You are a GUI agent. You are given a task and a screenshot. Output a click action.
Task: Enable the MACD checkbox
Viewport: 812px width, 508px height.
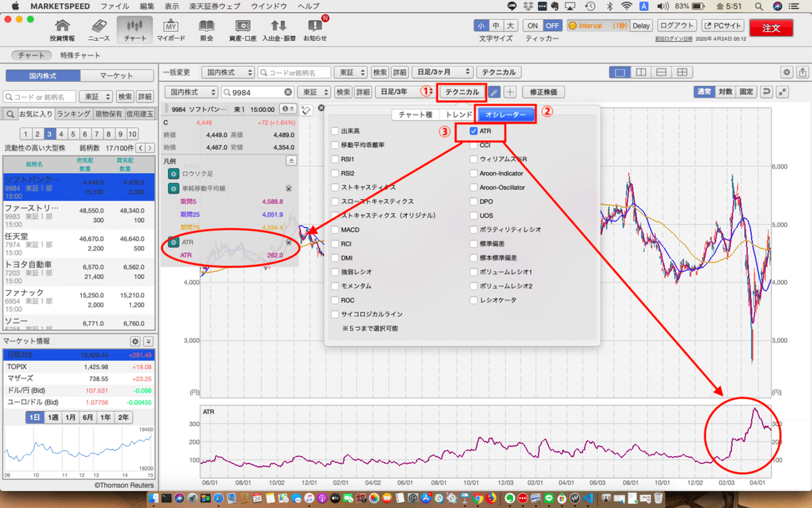click(335, 230)
